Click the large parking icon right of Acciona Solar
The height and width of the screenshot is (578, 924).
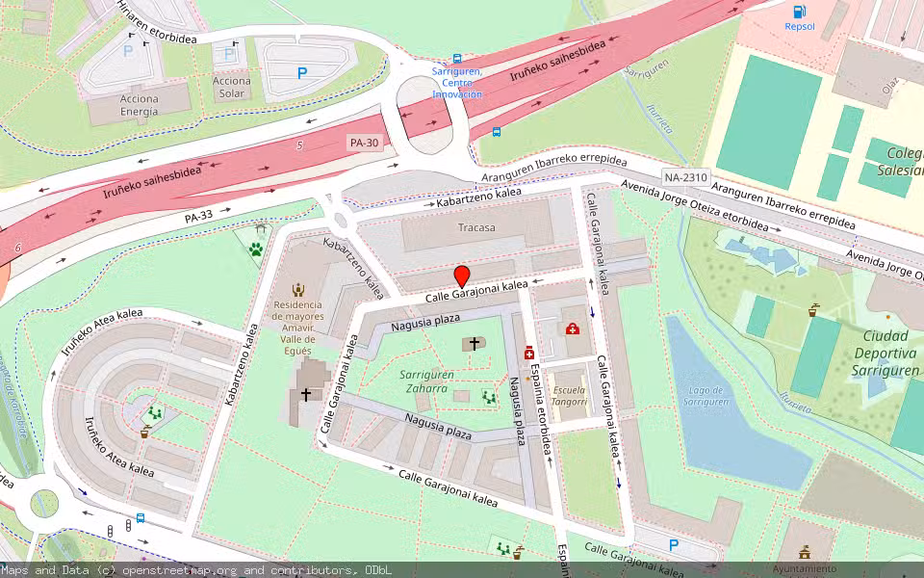(x=302, y=72)
